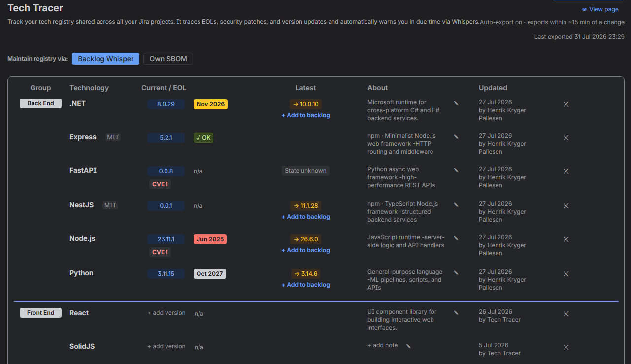Remove the .NET row with X

coord(566,104)
